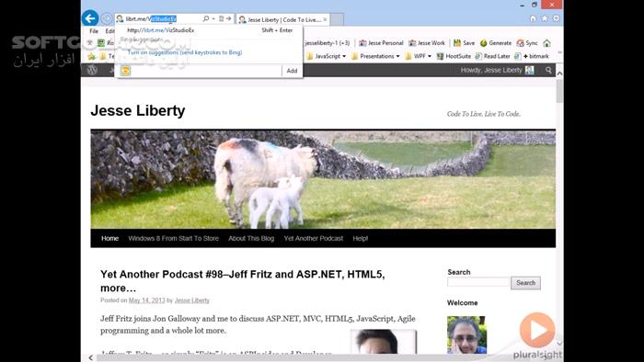Click the Generate toolbar button
The height and width of the screenshot is (362, 644).
(x=495, y=43)
